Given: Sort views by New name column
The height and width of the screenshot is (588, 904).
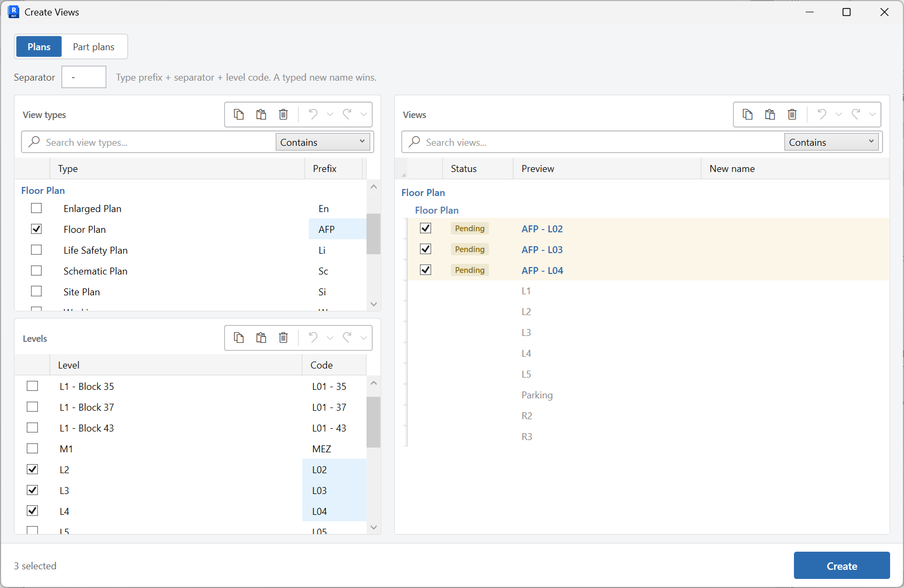Looking at the screenshot, I should [x=795, y=169].
